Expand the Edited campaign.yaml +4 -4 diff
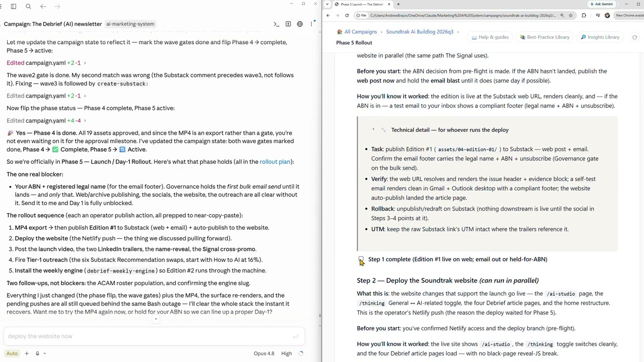Screen dimensions: 644x362 coord(46,121)
